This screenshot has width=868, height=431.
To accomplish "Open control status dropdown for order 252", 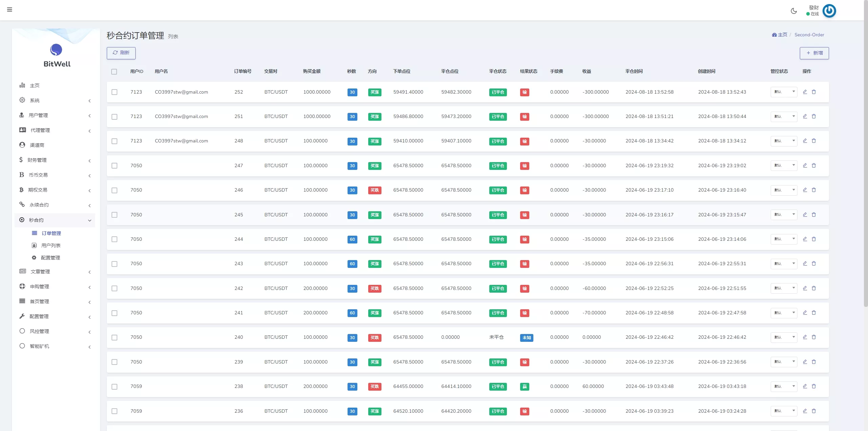I will (x=784, y=92).
